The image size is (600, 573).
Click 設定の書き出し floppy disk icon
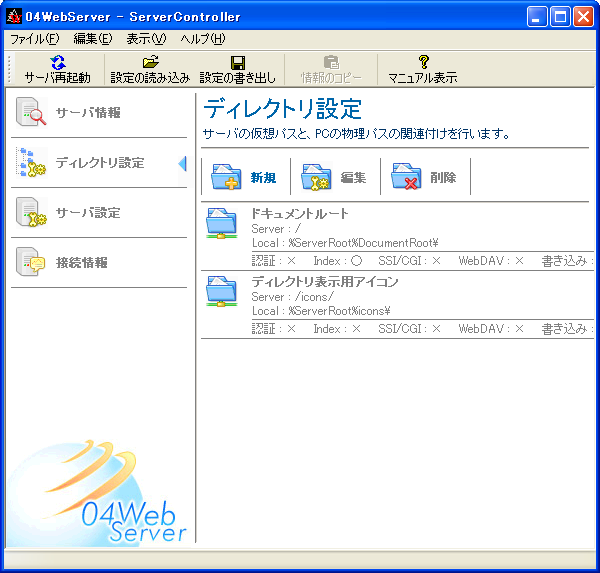pyautogui.click(x=238, y=62)
